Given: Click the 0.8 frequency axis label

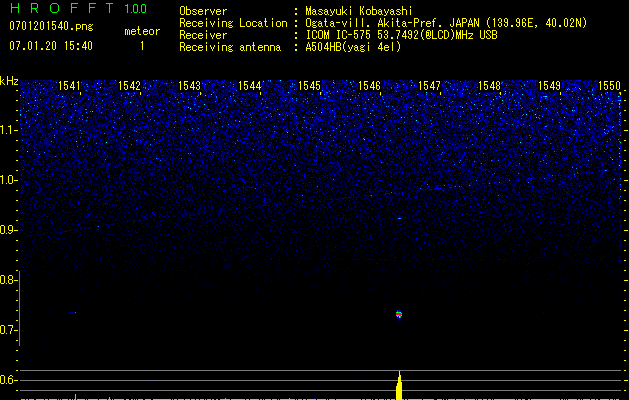Looking at the screenshot, I should [9, 280].
